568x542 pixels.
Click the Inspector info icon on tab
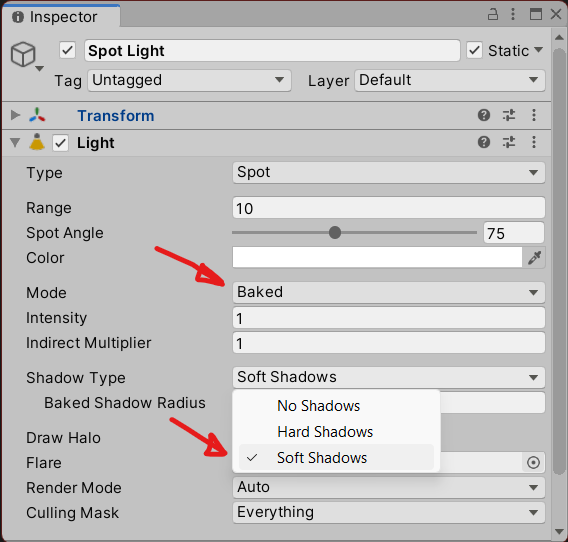coord(18,17)
